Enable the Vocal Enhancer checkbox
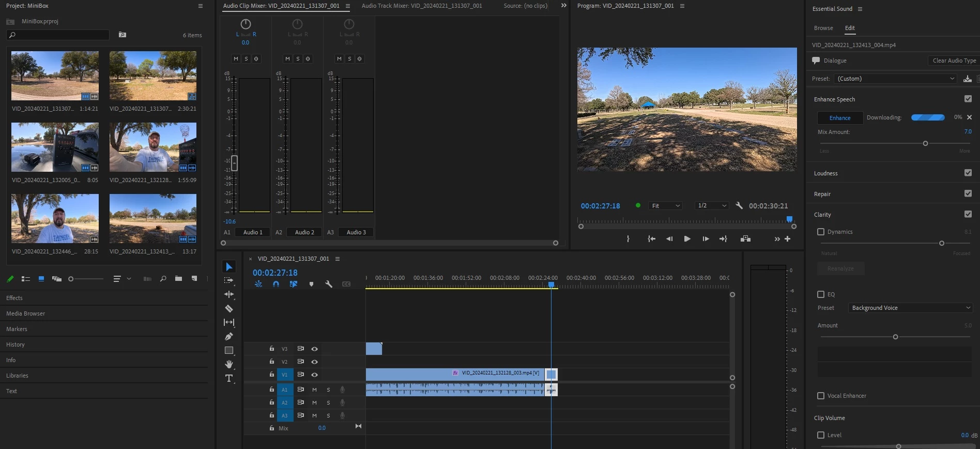This screenshot has width=980, height=449. pyautogui.click(x=821, y=396)
